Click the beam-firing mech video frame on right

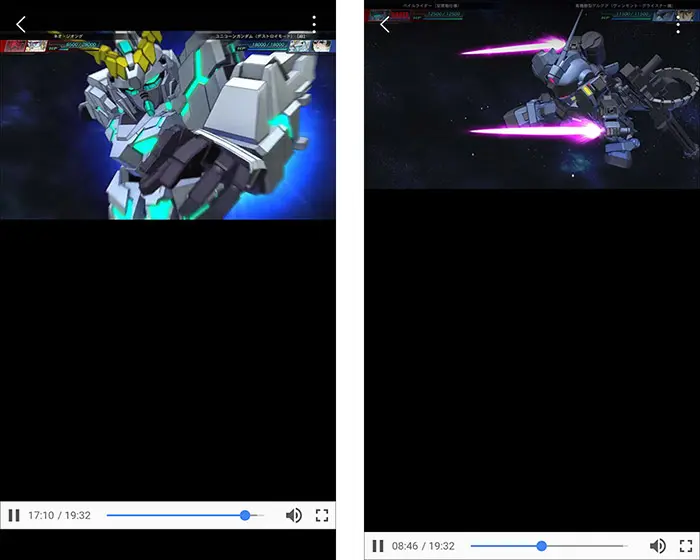532,94
